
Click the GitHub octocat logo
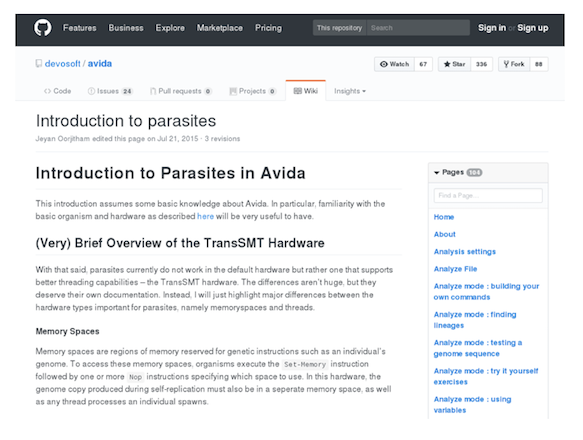coord(43,28)
